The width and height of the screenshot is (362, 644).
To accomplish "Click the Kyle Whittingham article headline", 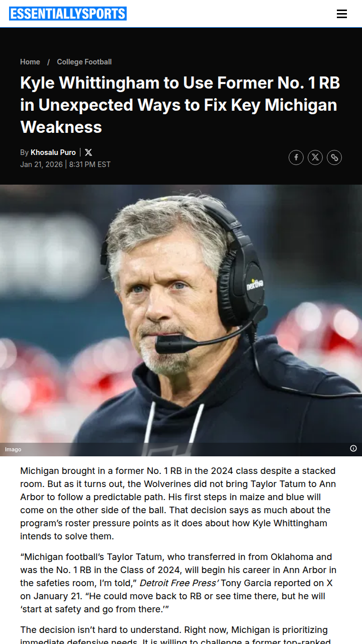I will [180, 105].
